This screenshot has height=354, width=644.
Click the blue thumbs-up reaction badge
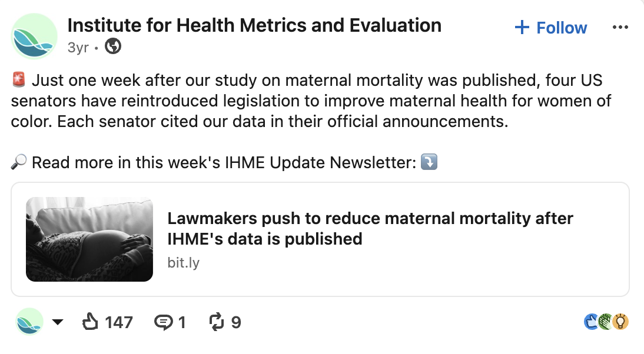(x=592, y=322)
